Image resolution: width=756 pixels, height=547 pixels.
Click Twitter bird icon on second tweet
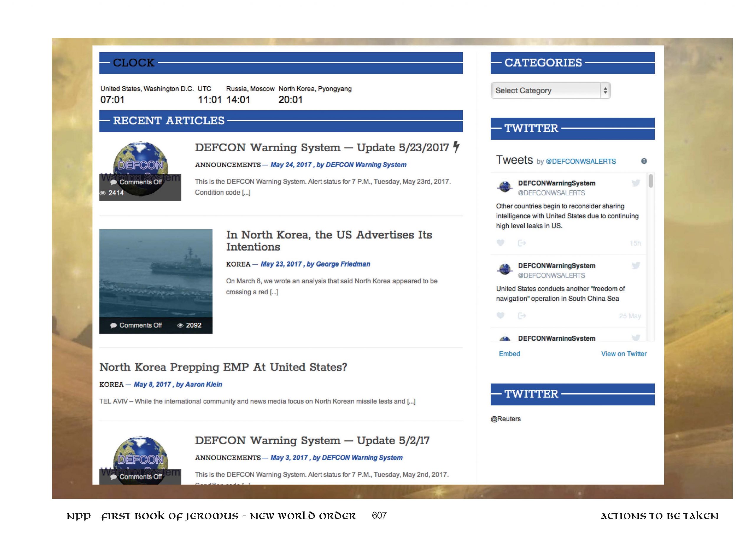[636, 265]
